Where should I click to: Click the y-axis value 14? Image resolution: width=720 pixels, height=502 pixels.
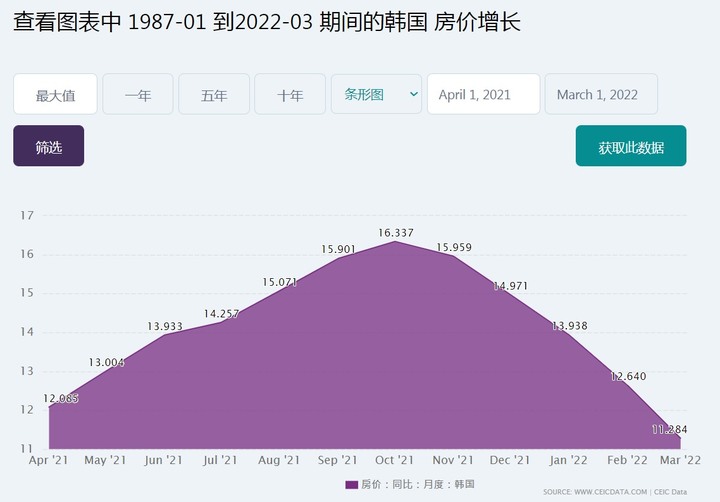pos(27,332)
